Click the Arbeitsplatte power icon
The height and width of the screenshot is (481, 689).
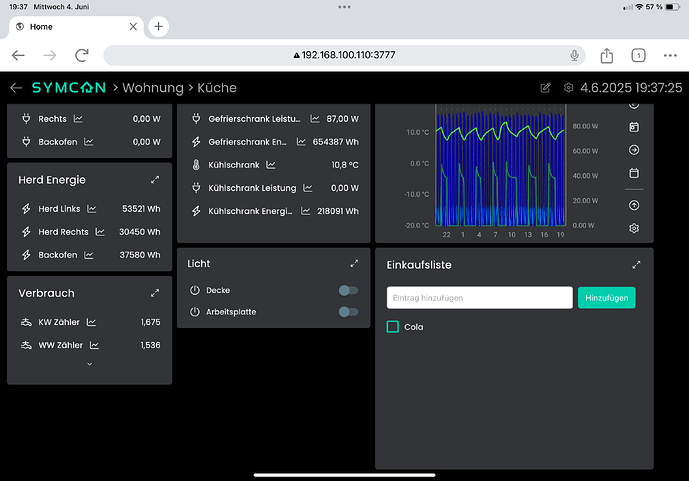[195, 312]
